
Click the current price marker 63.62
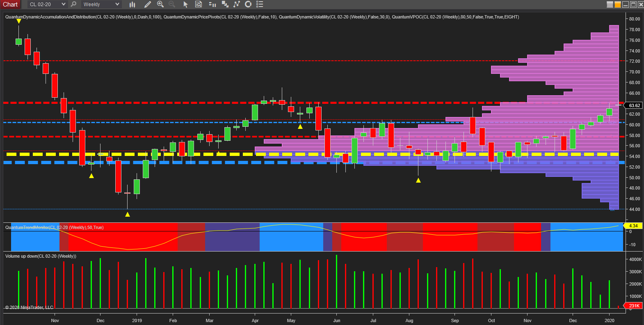(633, 105)
